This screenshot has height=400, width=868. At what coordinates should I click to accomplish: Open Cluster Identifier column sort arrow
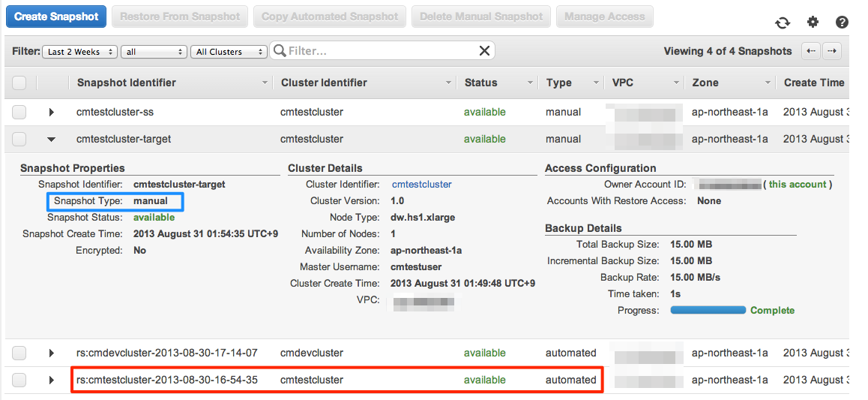(x=448, y=83)
